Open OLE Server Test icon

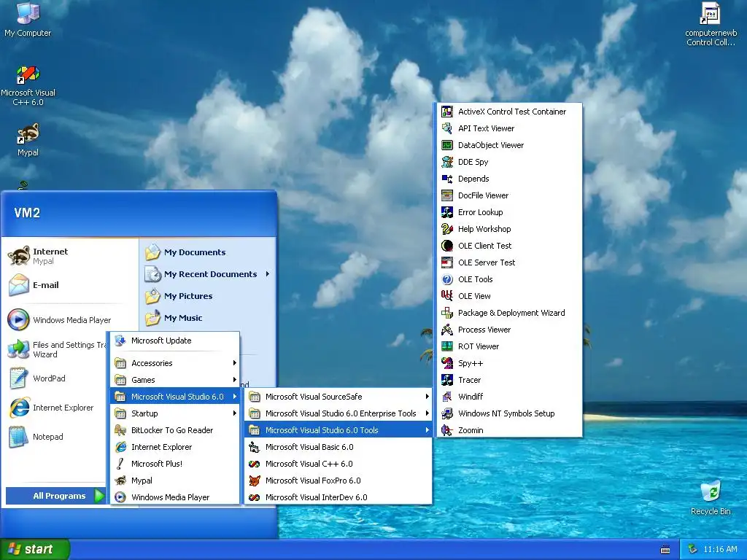click(447, 262)
